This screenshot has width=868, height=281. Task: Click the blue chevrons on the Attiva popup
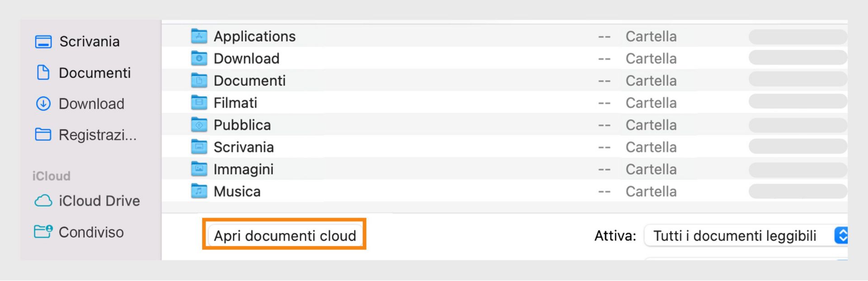tap(841, 235)
